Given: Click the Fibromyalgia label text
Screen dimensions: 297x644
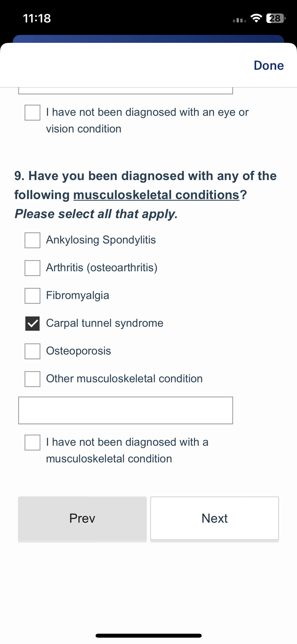Looking at the screenshot, I should pos(78,296).
